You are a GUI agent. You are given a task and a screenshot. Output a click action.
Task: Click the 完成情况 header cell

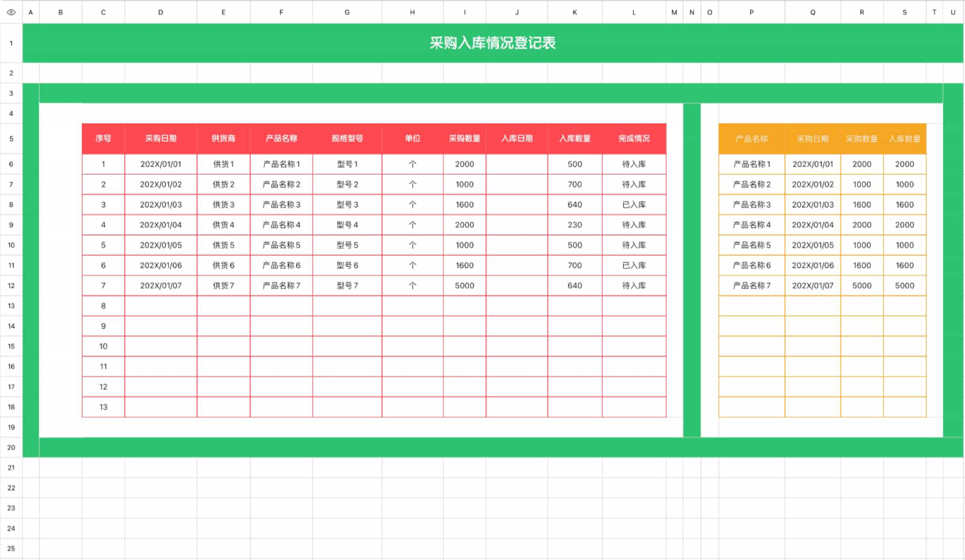[634, 139]
